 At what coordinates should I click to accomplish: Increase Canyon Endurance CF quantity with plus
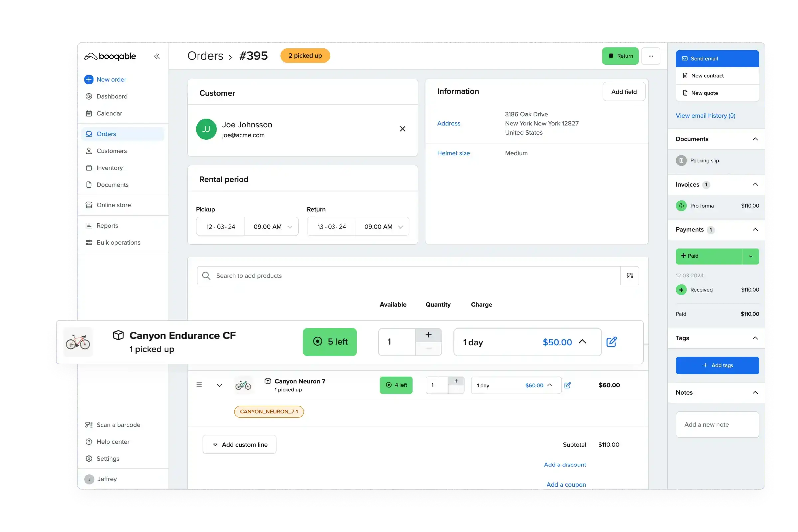click(x=428, y=335)
